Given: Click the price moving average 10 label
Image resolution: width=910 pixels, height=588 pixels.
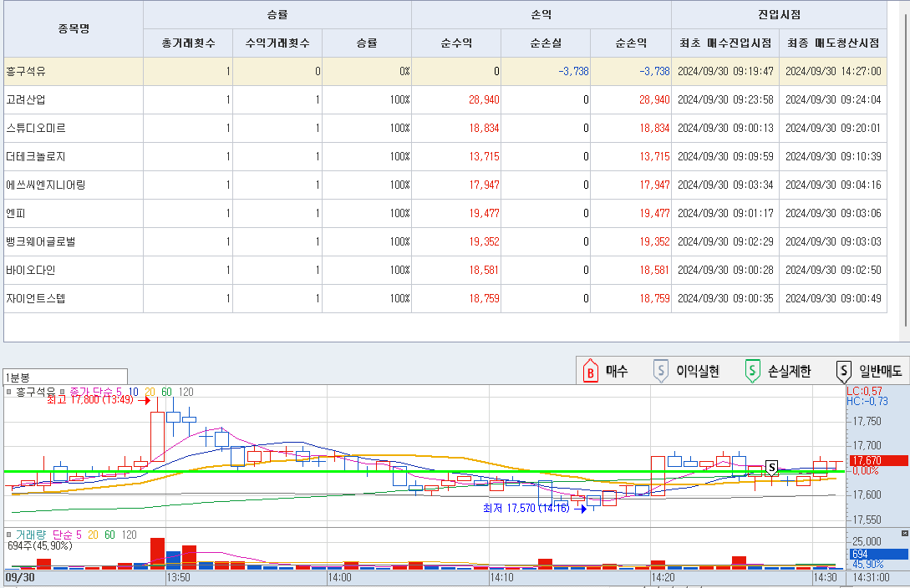Looking at the screenshot, I should (x=133, y=392).
